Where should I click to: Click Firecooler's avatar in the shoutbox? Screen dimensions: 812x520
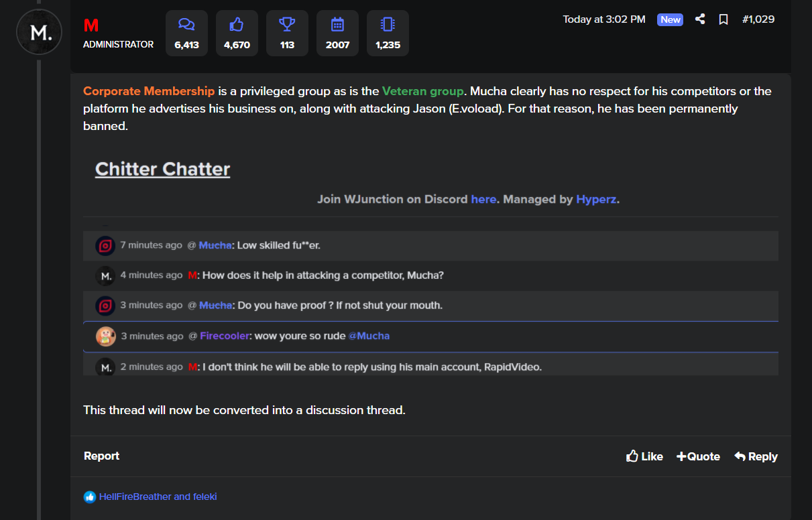coord(106,336)
